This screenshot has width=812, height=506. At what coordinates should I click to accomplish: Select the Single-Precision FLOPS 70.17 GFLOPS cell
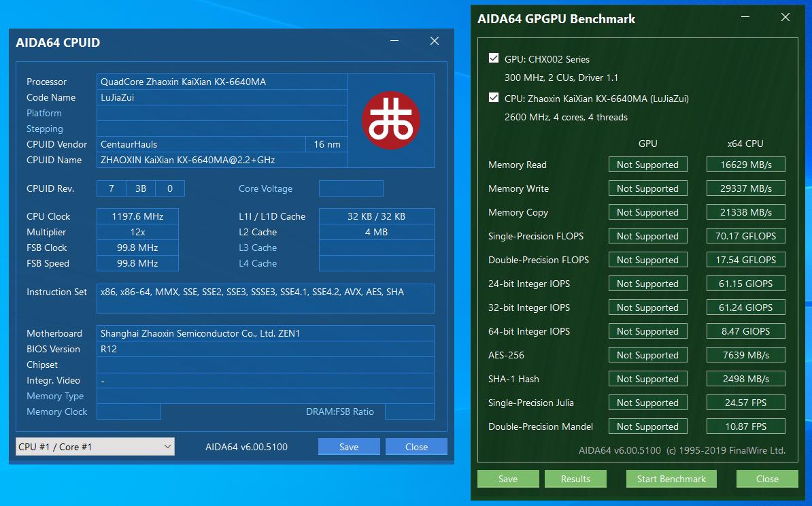[x=745, y=236]
